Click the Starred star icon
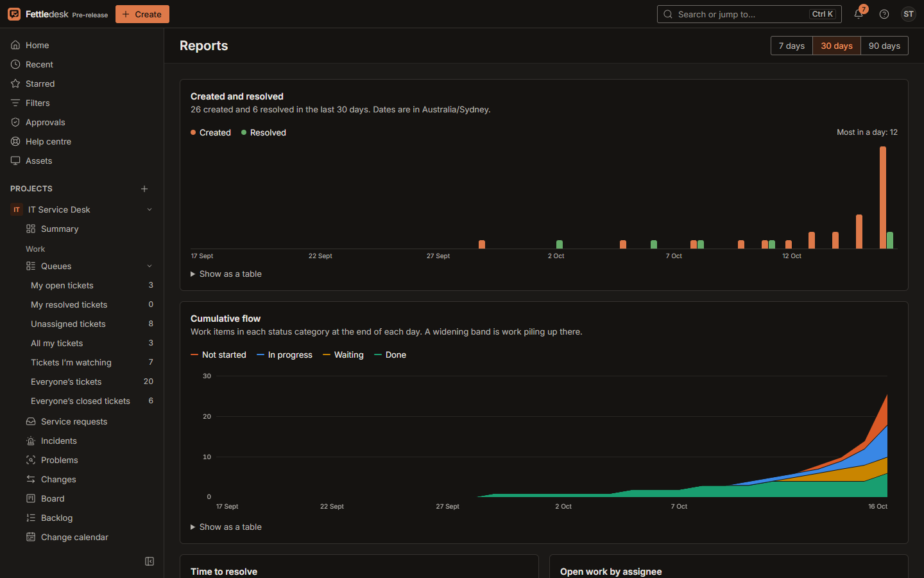Screen dimensions: 924x578 click(15, 83)
